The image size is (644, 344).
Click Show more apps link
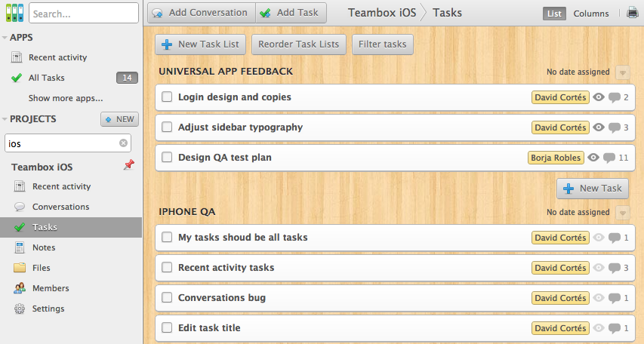point(66,98)
